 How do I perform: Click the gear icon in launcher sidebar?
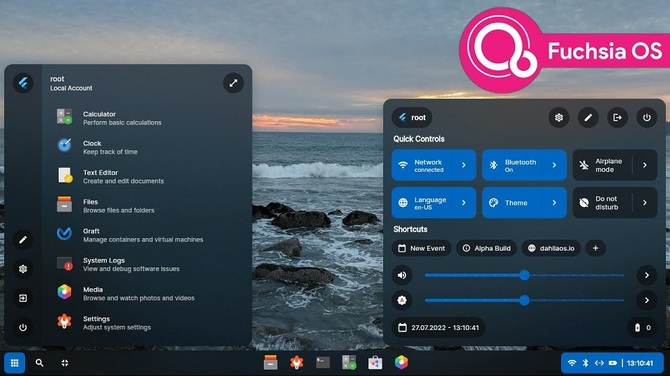(x=23, y=269)
